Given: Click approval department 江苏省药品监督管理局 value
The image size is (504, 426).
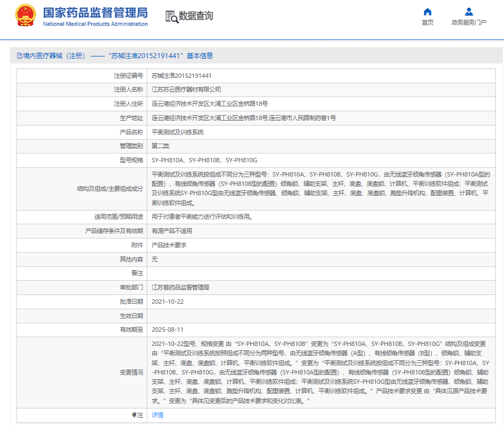Looking at the screenshot, I should click(x=180, y=287).
